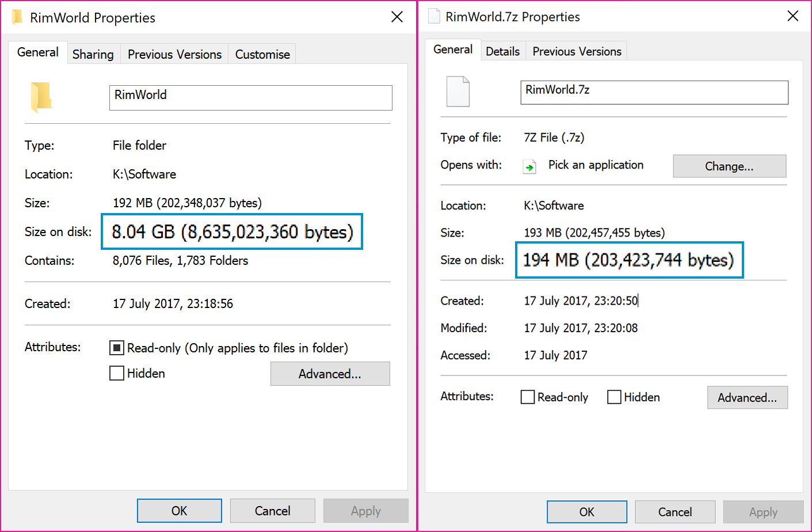Click the 193 MB (202,457,455 bytes) size value
This screenshot has height=532, width=812.
(x=594, y=233)
